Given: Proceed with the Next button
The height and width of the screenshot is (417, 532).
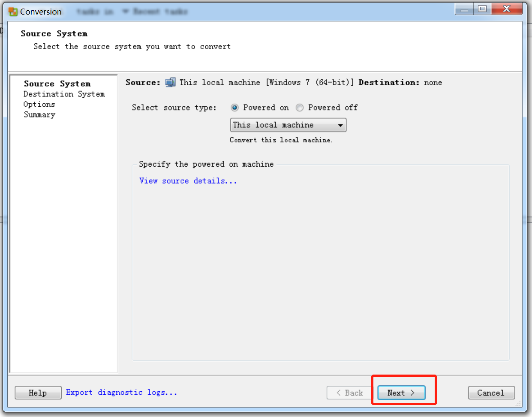Looking at the screenshot, I should [x=401, y=393].
